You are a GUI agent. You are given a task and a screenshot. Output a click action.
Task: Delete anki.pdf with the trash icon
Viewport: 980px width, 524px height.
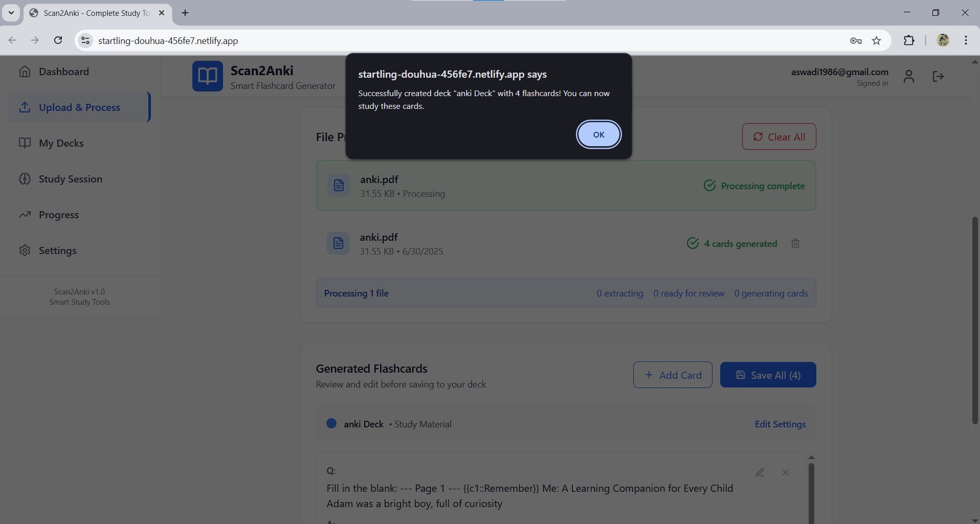[795, 244]
